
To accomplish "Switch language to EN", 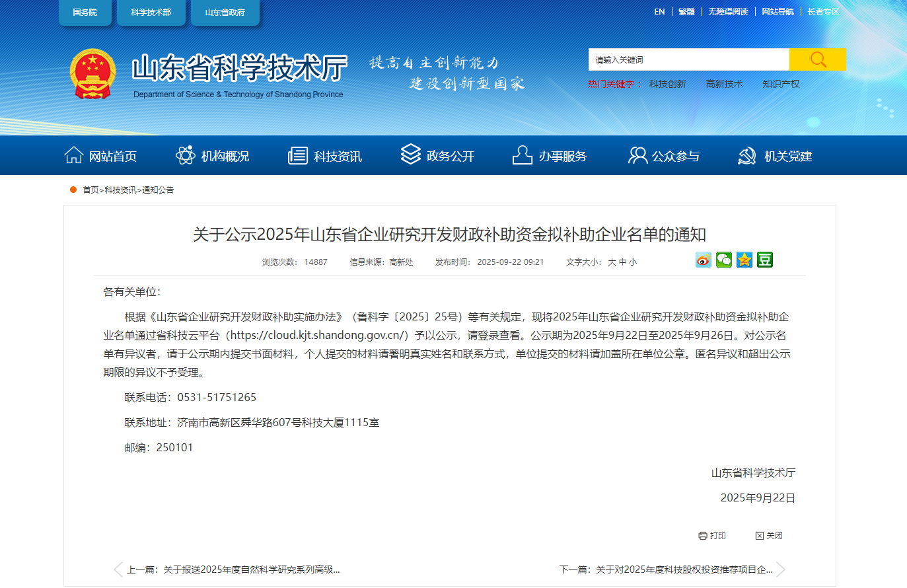I will click(659, 12).
